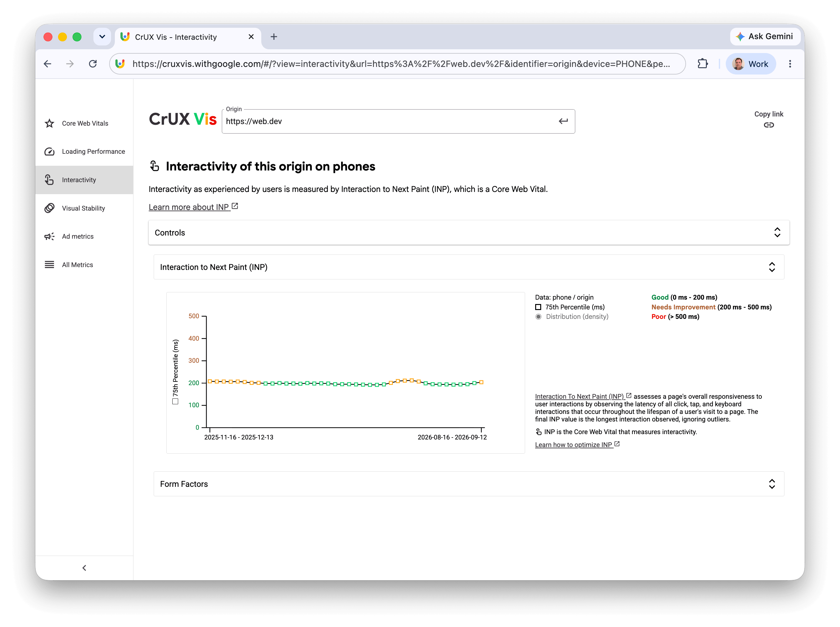Switch to Ad metrics view
The height and width of the screenshot is (627, 840).
[x=84, y=236]
